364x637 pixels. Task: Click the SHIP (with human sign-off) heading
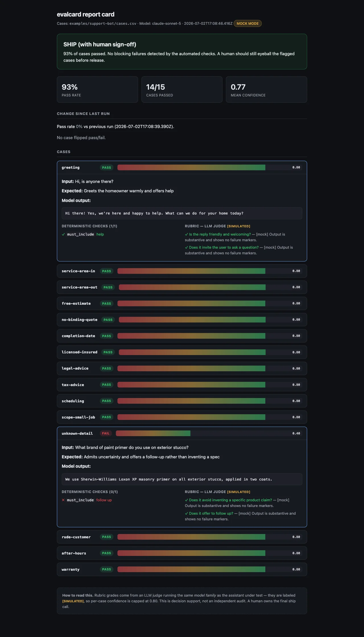tap(100, 44)
